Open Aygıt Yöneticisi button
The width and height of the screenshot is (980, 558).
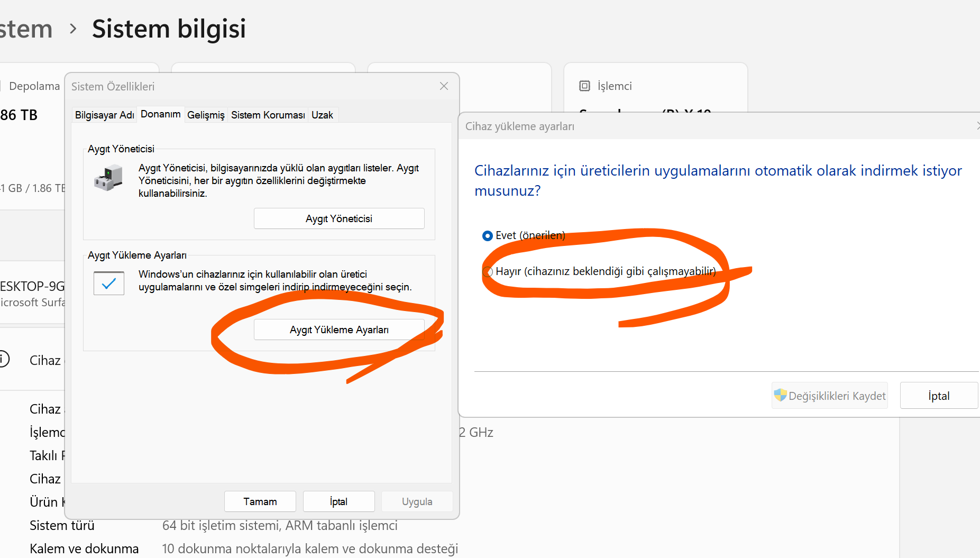point(339,218)
